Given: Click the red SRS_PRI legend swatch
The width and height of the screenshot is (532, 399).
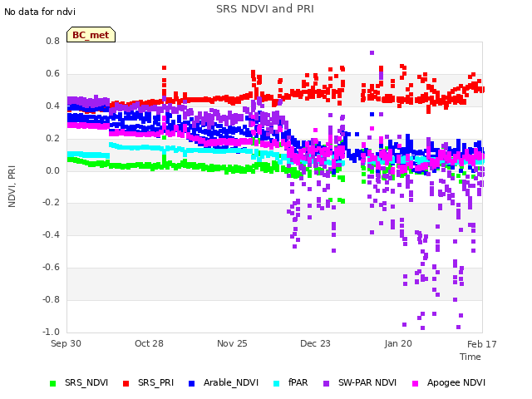Looking at the screenshot, I should coord(126,383).
